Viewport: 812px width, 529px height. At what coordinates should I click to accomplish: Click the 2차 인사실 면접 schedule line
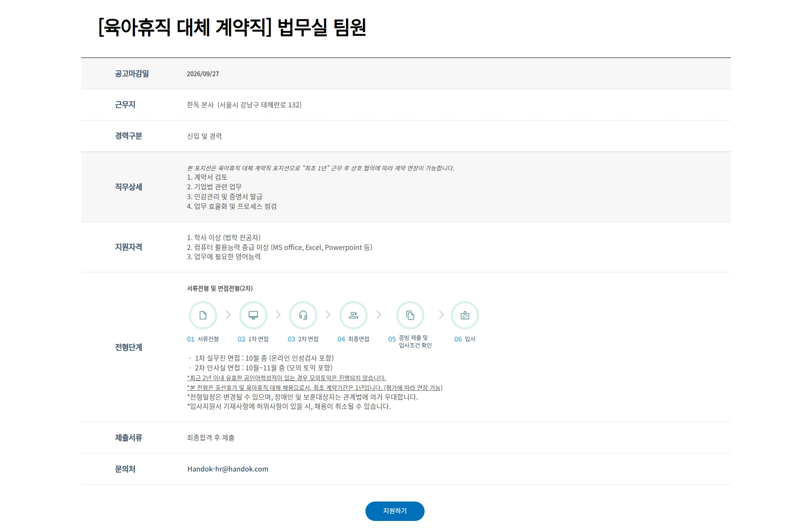click(261, 368)
